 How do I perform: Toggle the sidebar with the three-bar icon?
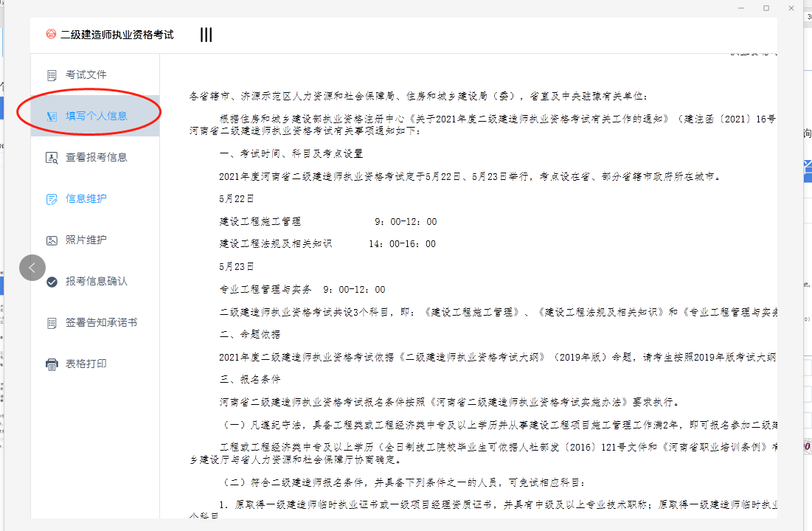[x=207, y=35]
